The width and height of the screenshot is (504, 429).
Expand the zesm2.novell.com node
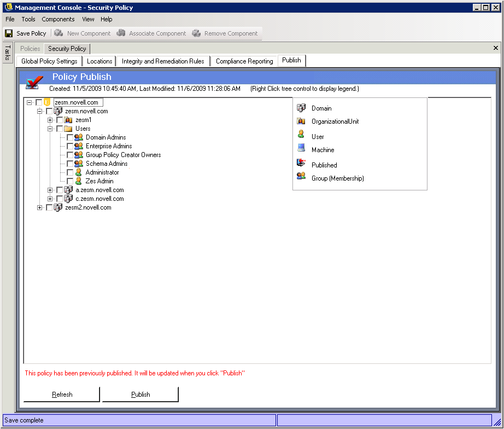tap(39, 207)
